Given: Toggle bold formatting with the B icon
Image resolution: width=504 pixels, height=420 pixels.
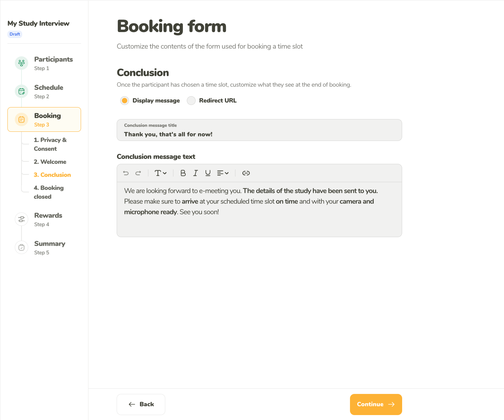Looking at the screenshot, I should point(183,173).
